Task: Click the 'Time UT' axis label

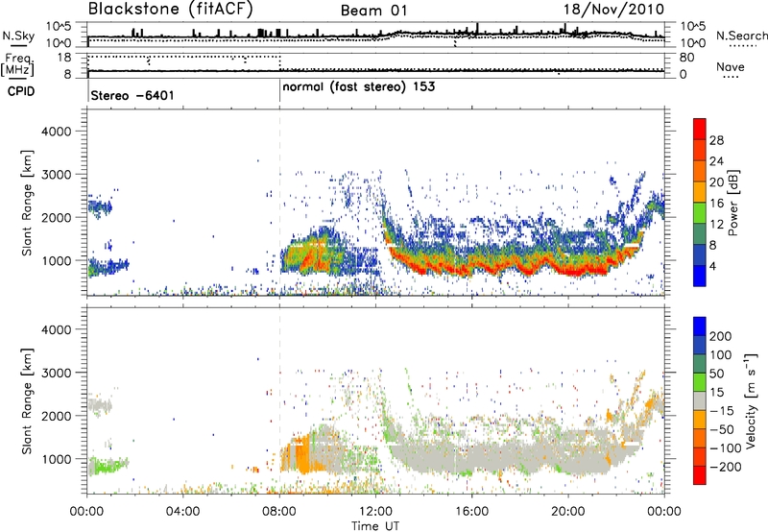Action: click(375, 526)
